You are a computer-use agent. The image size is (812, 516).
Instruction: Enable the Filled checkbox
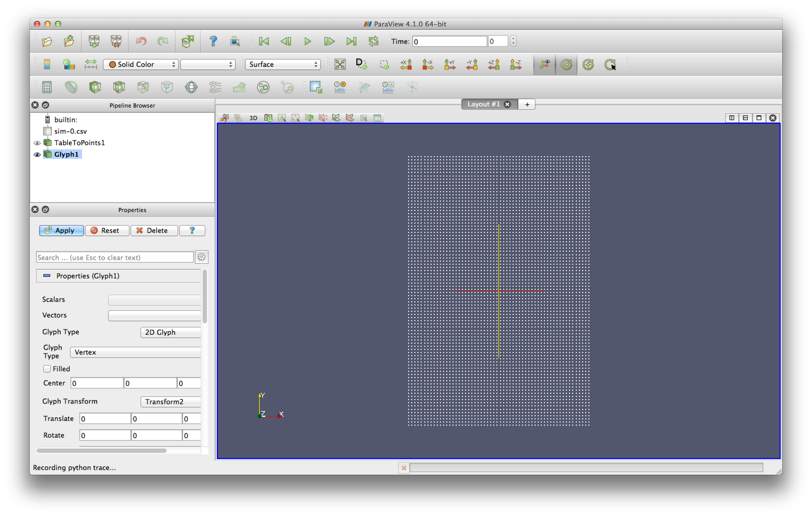tap(47, 369)
